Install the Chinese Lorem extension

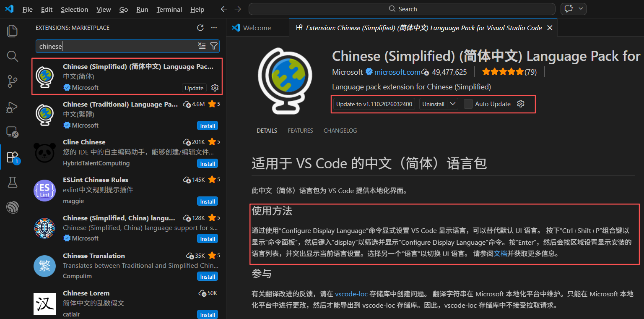coord(208,315)
